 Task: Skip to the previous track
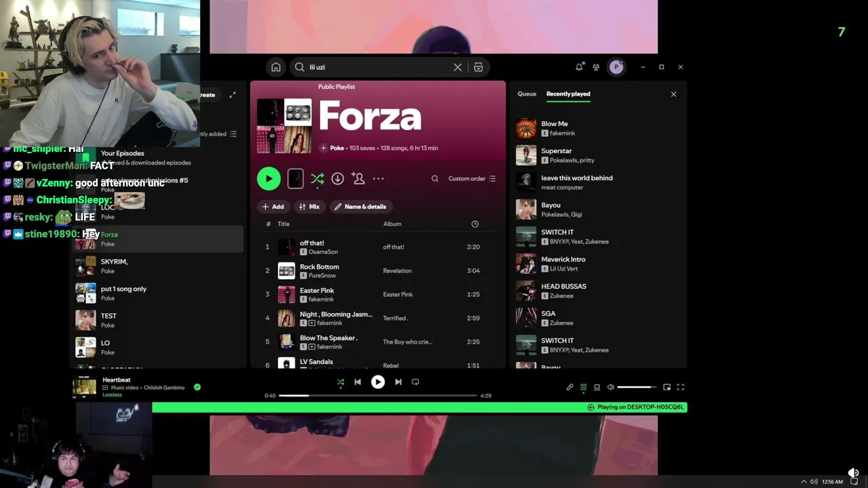click(357, 382)
